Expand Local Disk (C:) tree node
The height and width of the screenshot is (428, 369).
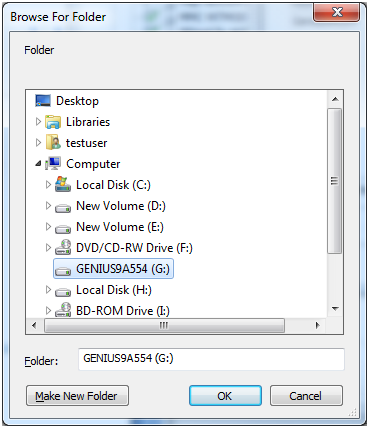coord(48,184)
